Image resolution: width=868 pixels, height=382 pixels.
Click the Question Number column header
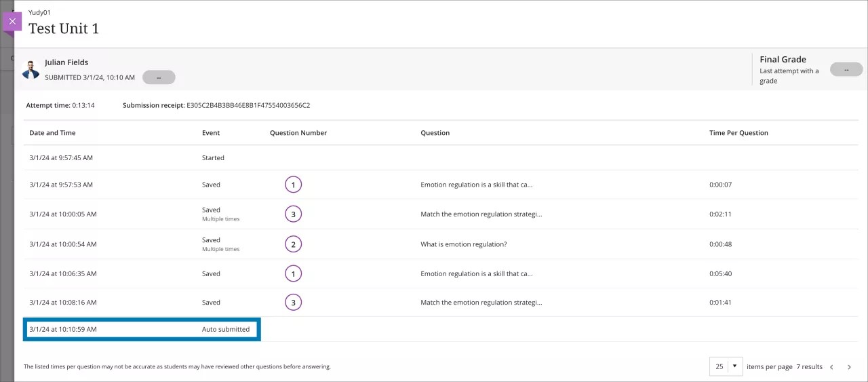[298, 133]
